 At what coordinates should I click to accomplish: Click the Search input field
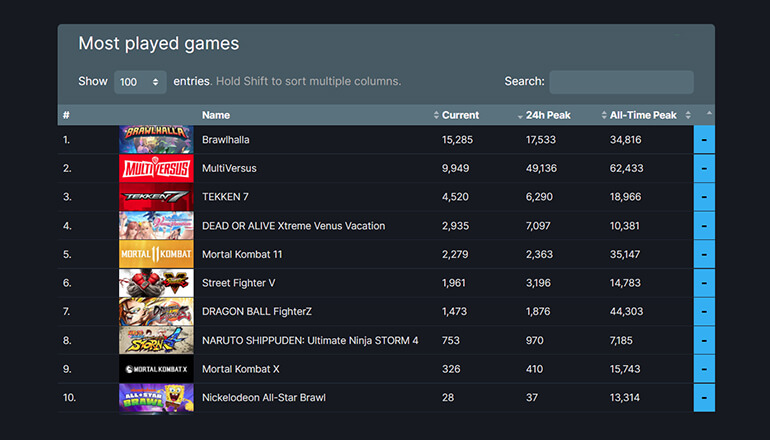(x=621, y=82)
